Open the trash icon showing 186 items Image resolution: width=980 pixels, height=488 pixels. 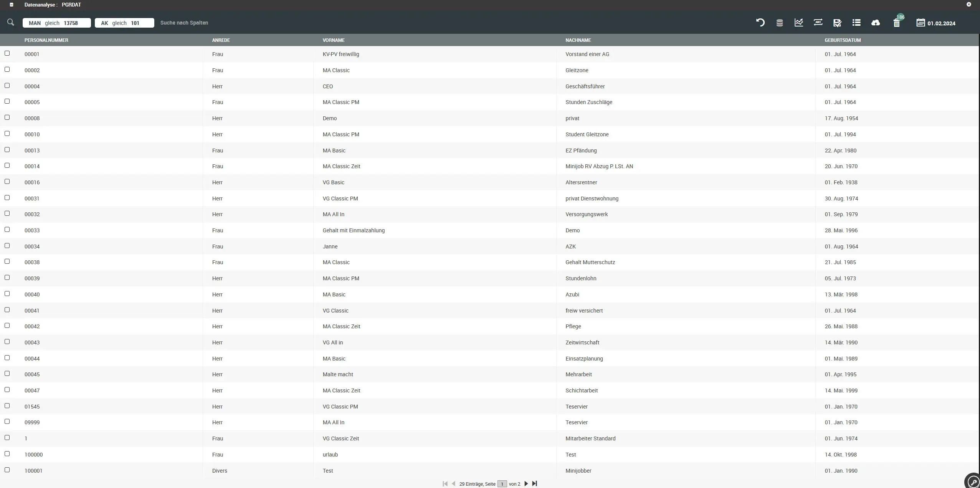point(896,23)
